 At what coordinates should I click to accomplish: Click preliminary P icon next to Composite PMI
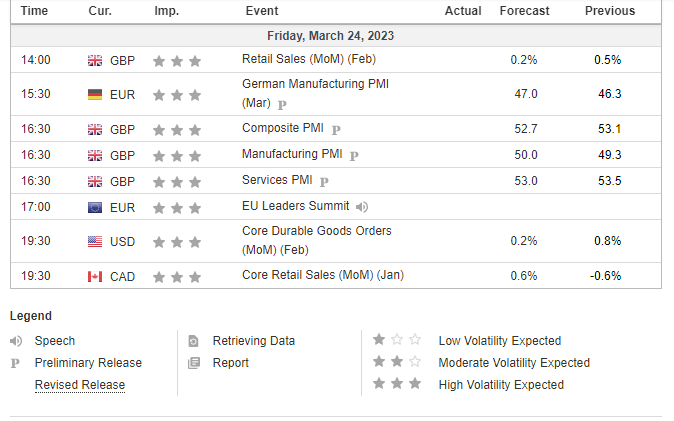(336, 129)
